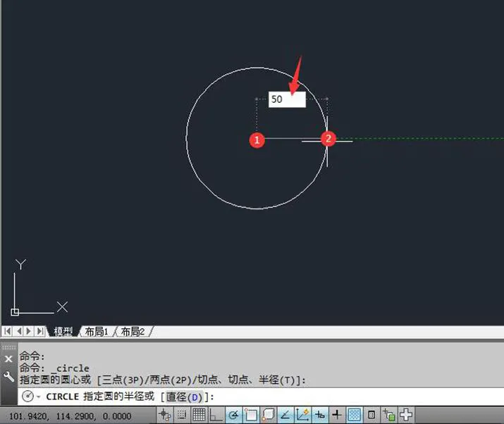Click the Object Snap Tracking icon

[285, 415]
